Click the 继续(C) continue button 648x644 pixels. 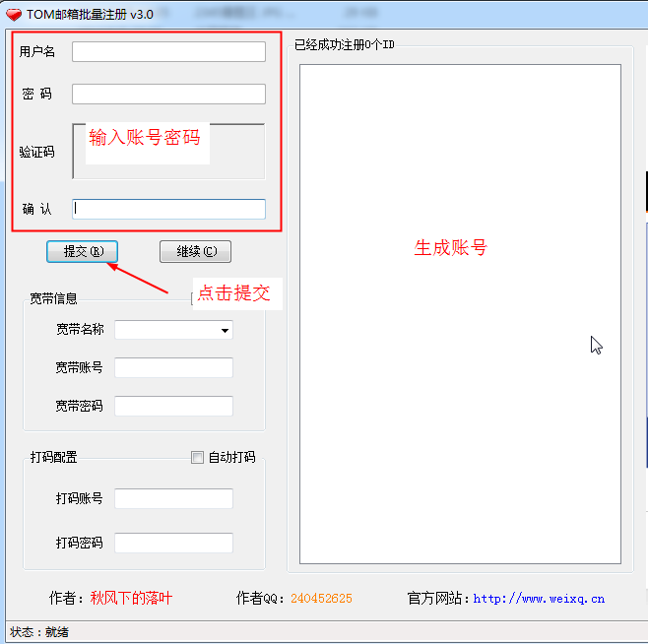pos(195,251)
